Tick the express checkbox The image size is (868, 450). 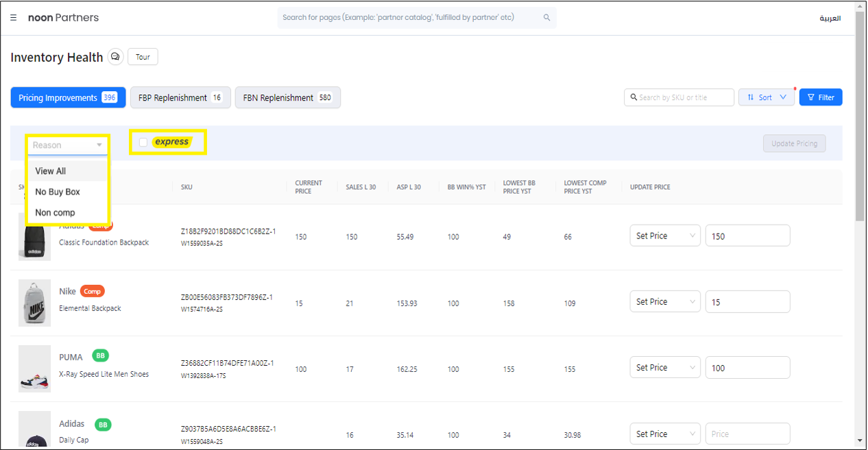tap(143, 142)
